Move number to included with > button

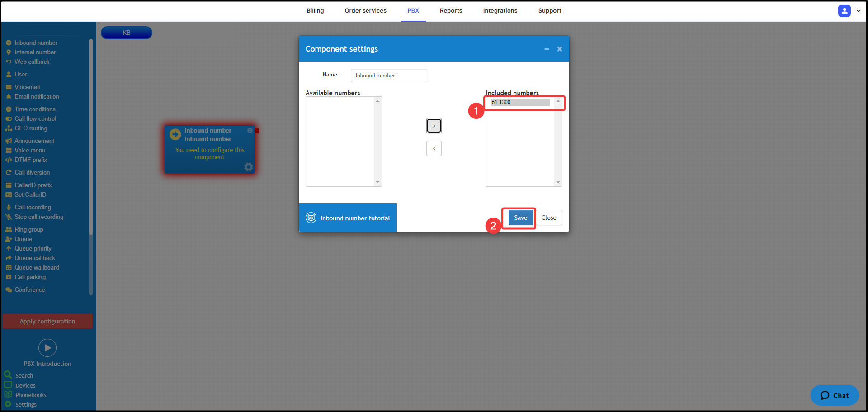click(434, 126)
